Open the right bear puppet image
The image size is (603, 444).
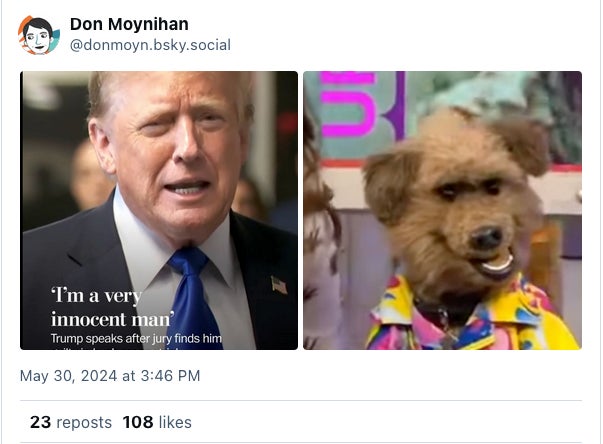tap(442, 210)
